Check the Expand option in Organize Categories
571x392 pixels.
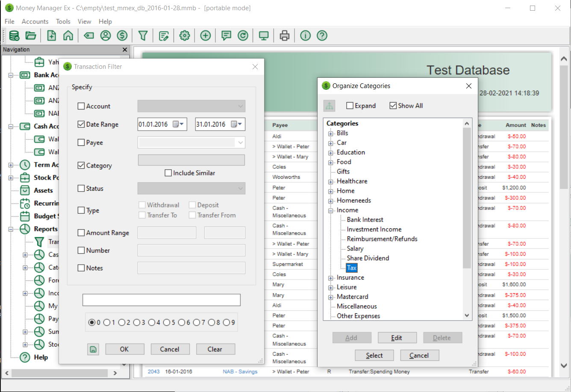point(349,106)
